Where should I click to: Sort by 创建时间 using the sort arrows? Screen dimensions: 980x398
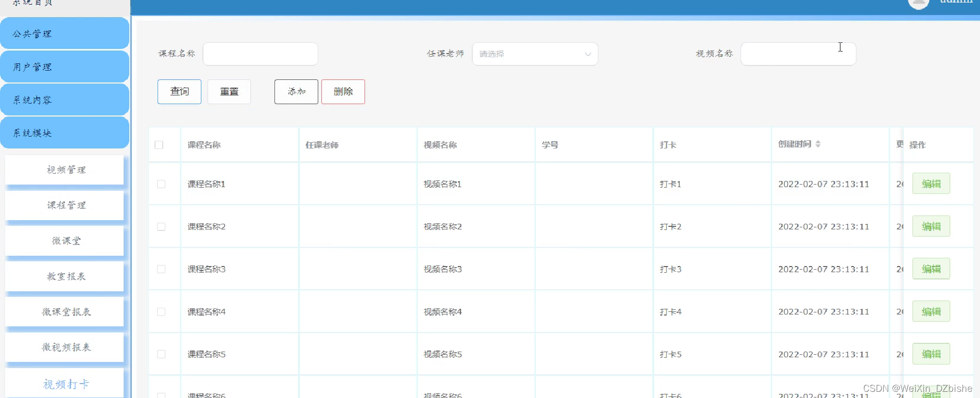click(818, 144)
